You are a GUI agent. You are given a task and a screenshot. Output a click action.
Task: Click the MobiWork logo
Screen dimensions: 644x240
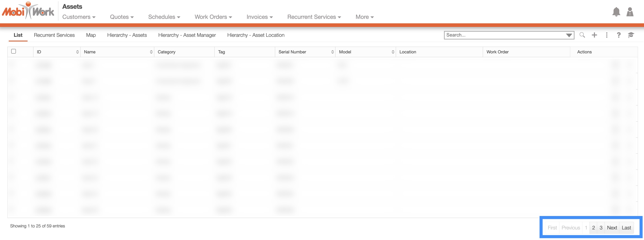coord(28,11)
